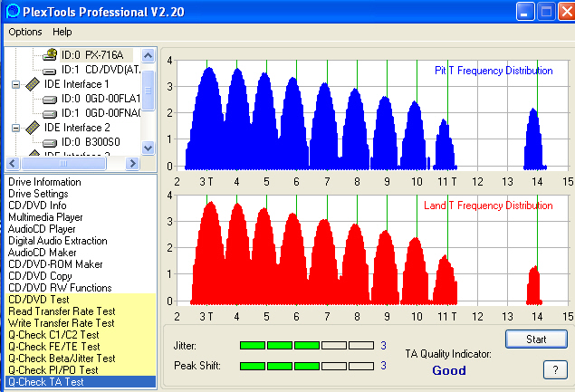
Task: Click the Pit T Frequency Distribution title
Action: (x=494, y=71)
